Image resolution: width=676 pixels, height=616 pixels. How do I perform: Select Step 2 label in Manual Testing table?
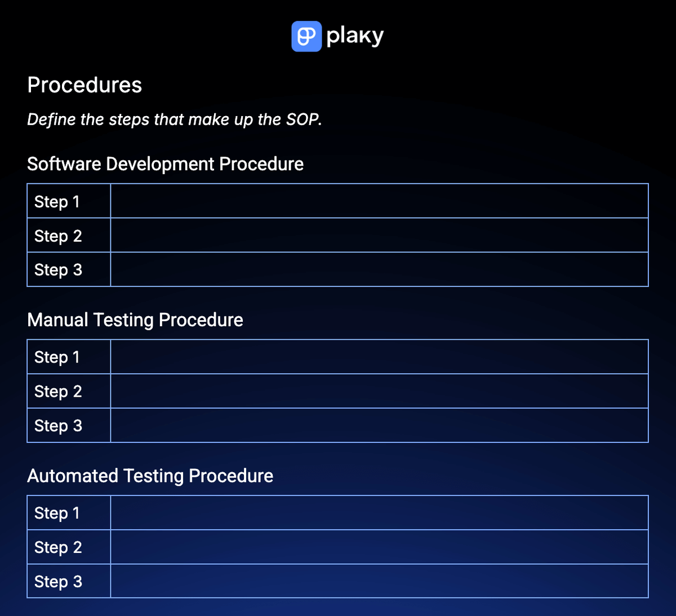(x=58, y=392)
